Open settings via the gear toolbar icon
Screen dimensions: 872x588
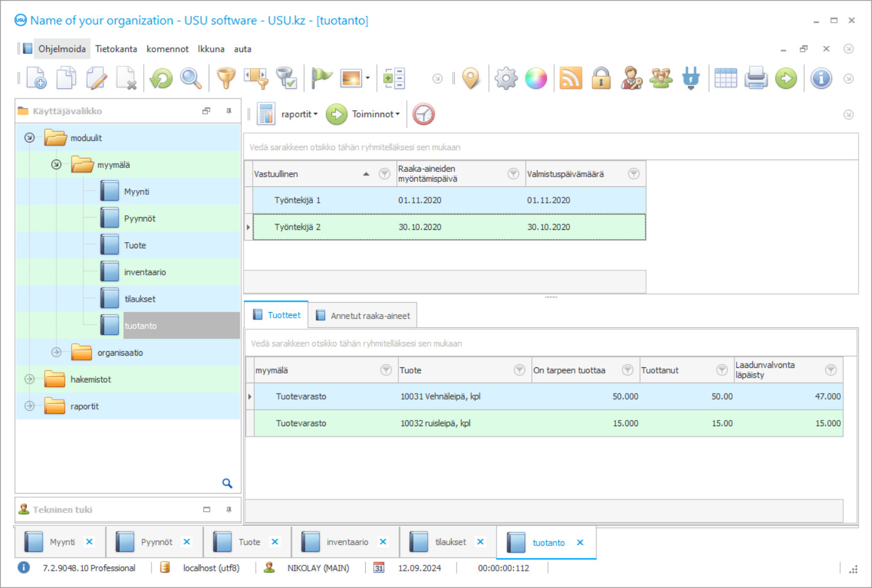tap(506, 78)
